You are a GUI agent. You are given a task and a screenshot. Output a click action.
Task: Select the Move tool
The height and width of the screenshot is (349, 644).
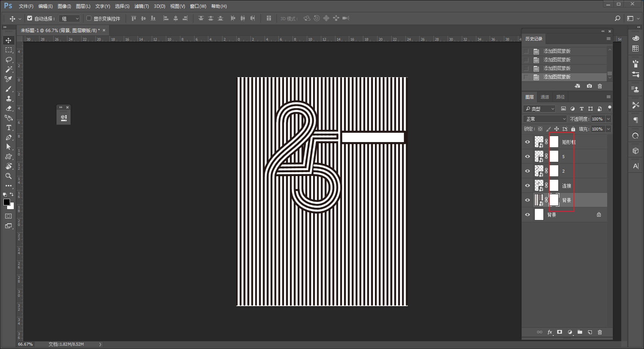pos(9,40)
